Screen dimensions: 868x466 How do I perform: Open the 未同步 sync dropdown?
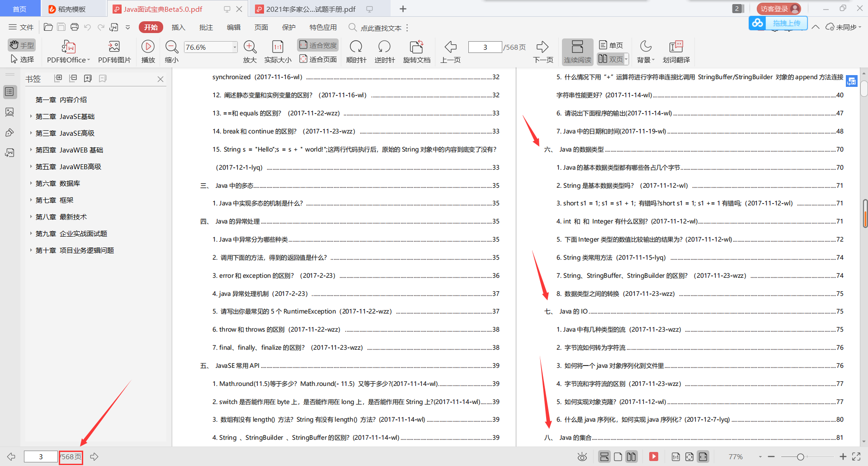tap(843, 27)
